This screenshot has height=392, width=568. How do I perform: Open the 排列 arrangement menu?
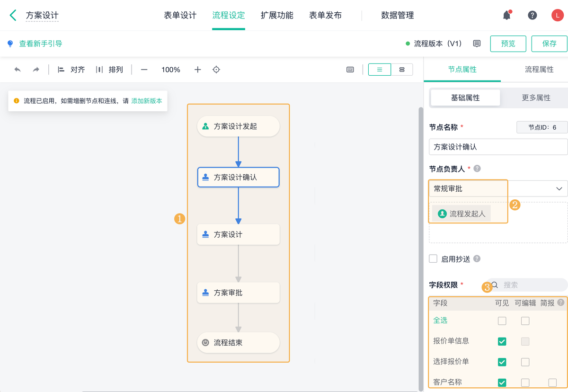[x=110, y=70]
